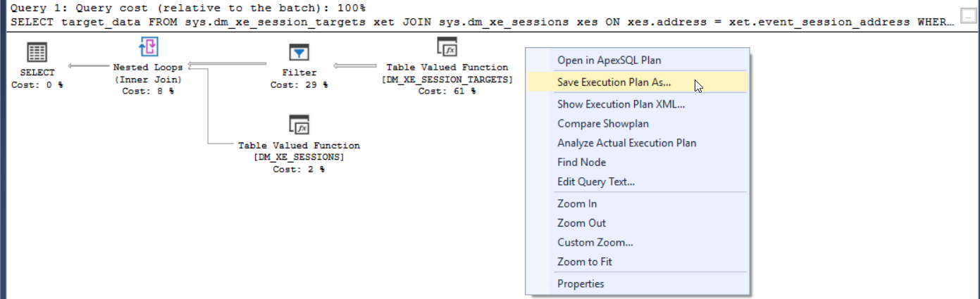Select Find Node menu entry
Screen dimensions: 980x299
[x=581, y=162]
